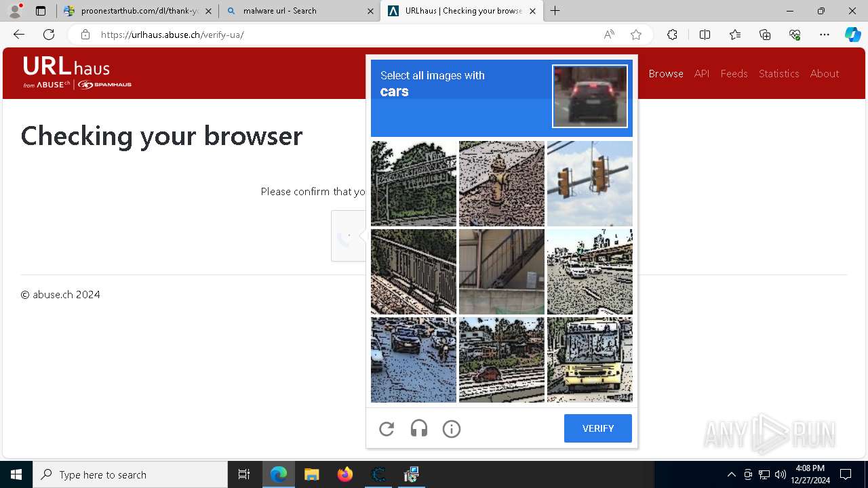Open captcha help info icon
868x488 pixels.
[452, 428]
